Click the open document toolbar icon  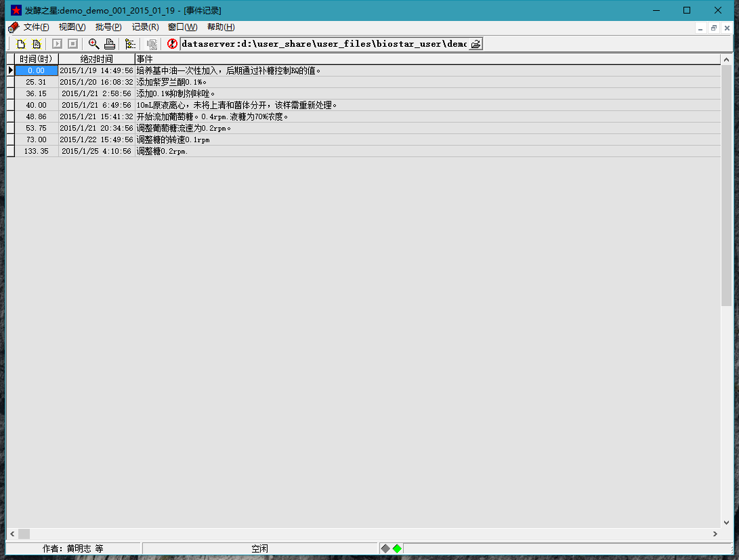(x=37, y=44)
